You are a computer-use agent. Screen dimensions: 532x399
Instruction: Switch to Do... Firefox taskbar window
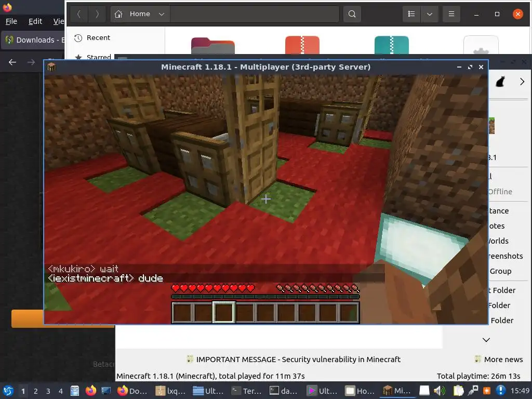pos(132,391)
